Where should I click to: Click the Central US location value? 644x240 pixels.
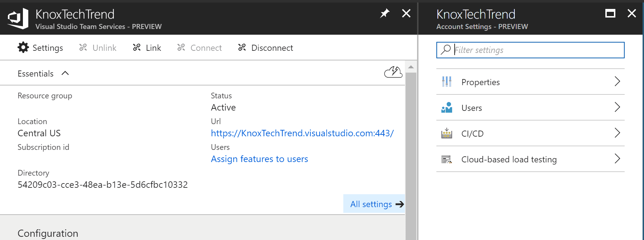(x=39, y=133)
